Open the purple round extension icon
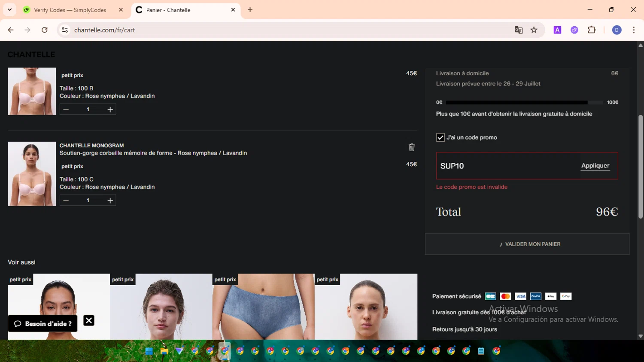 [x=574, y=30]
